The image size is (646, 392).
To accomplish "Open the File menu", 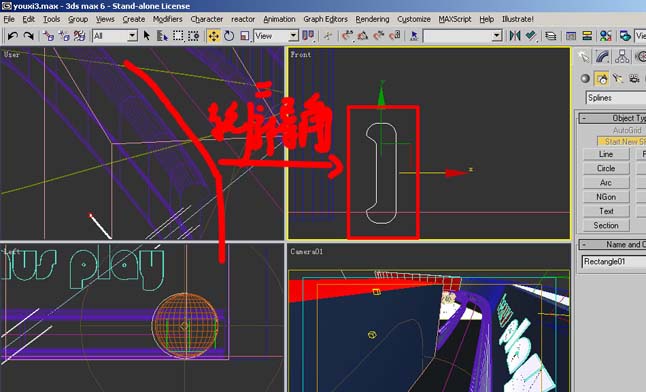I will click(9, 19).
